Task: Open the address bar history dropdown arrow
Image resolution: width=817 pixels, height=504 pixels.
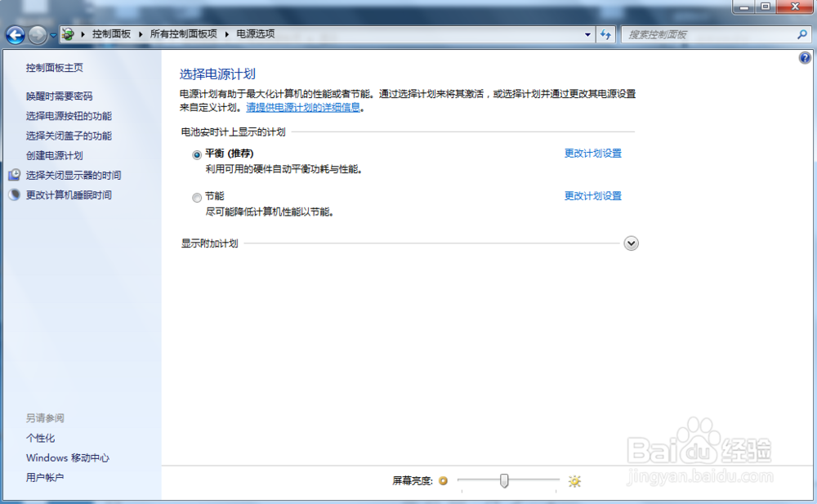Action: point(587,35)
